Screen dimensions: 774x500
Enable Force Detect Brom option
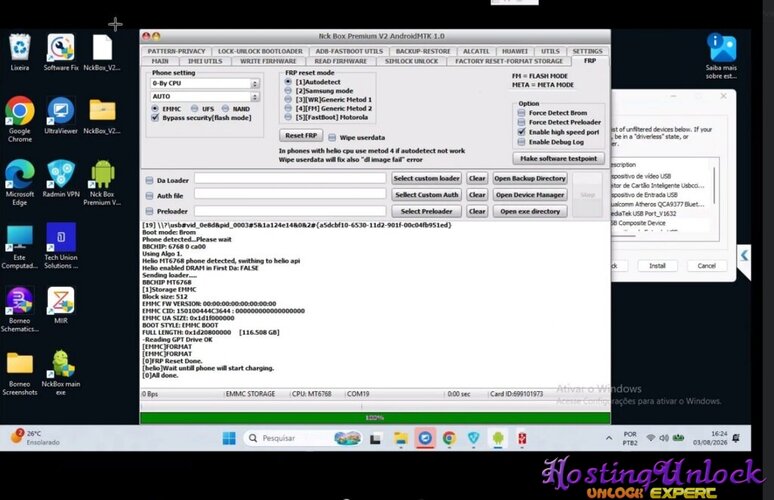coord(521,113)
